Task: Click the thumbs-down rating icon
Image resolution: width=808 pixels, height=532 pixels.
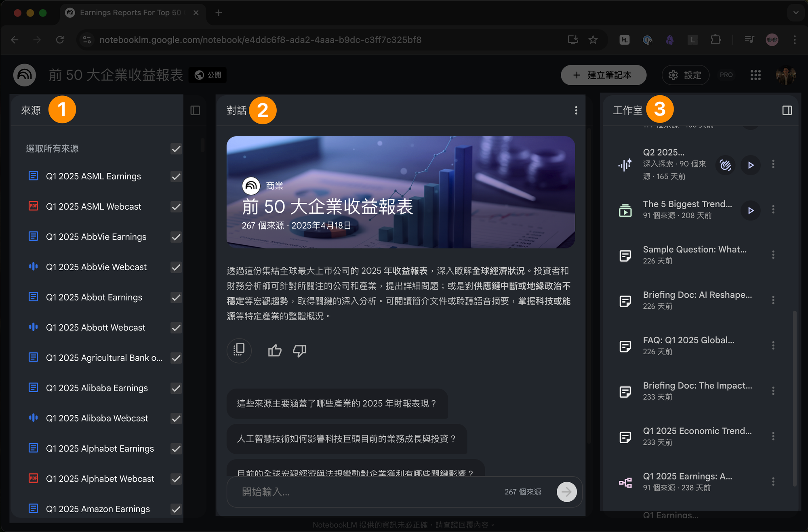Action: coord(299,350)
